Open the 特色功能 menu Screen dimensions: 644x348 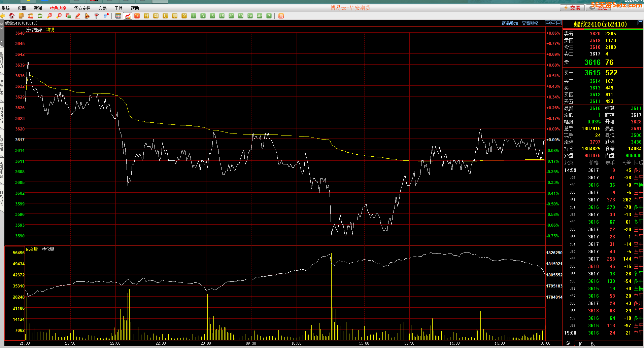[x=58, y=8]
